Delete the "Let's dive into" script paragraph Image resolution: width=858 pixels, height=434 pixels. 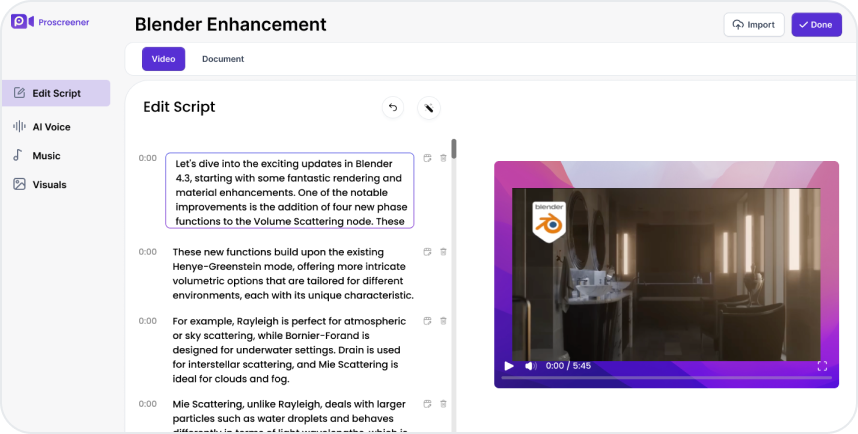pyautogui.click(x=443, y=158)
